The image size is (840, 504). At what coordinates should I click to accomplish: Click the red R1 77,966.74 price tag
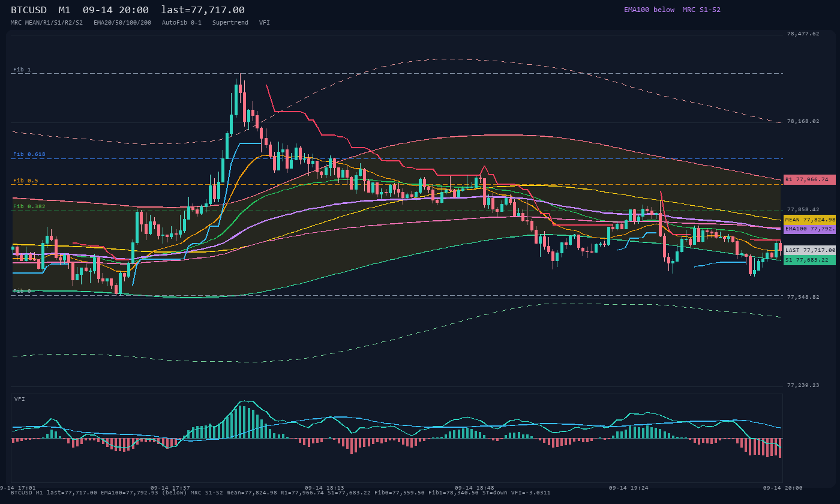(809, 179)
